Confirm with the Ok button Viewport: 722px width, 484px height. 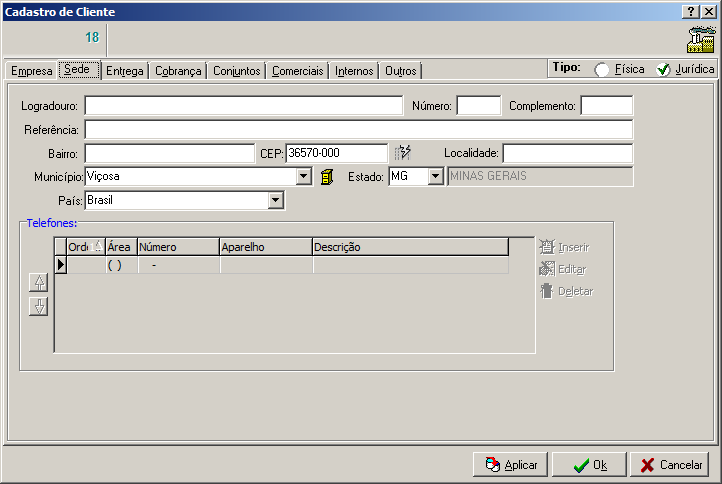[589, 465]
